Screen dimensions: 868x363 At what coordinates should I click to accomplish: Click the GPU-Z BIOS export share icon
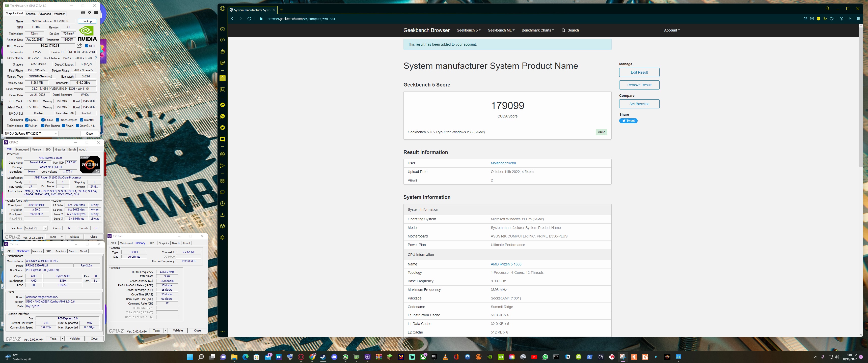click(x=79, y=45)
